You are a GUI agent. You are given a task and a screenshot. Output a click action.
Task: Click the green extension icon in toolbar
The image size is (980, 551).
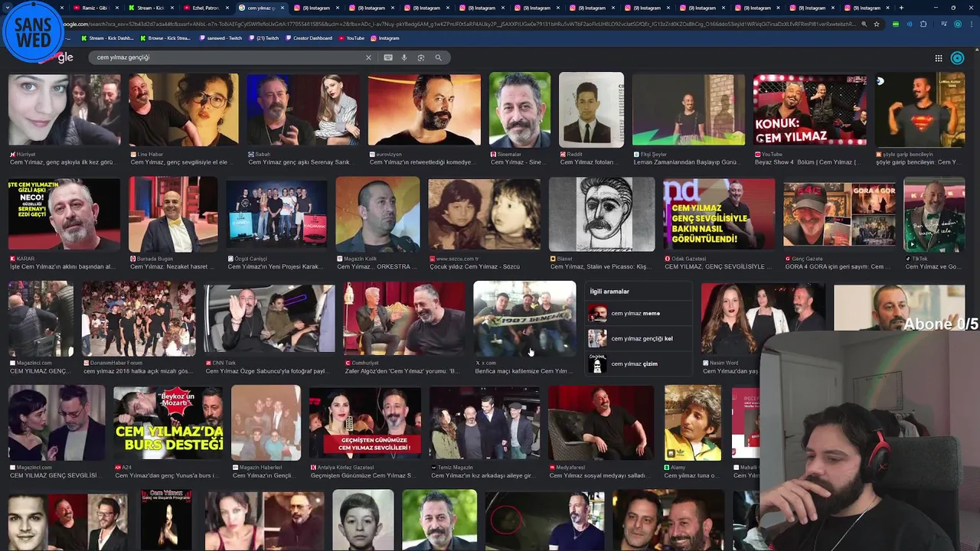tap(896, 24)
